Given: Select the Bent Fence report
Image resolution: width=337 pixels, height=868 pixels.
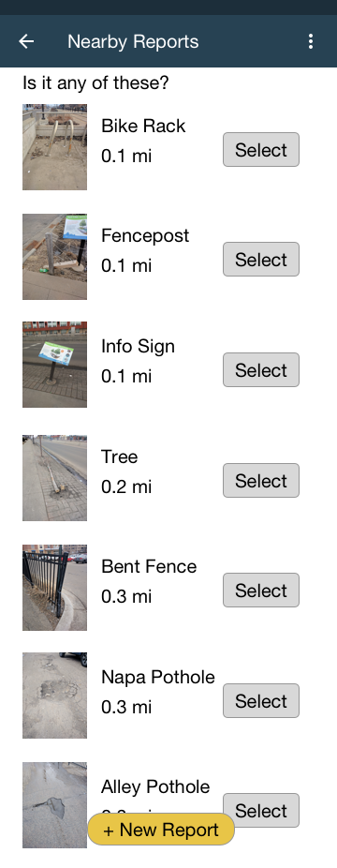Looking at the screenshot, I should click(261, 591).
